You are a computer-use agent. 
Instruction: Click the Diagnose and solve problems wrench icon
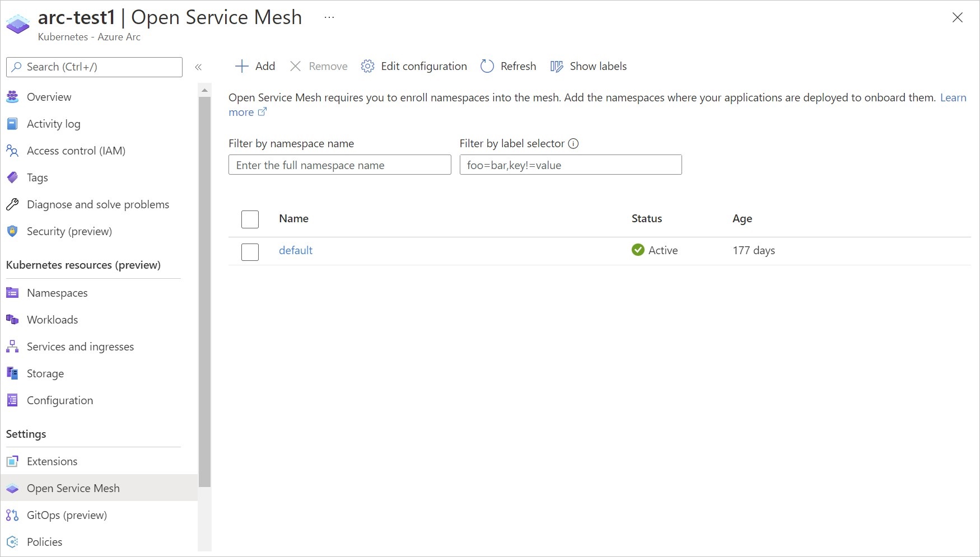(12, 204)
